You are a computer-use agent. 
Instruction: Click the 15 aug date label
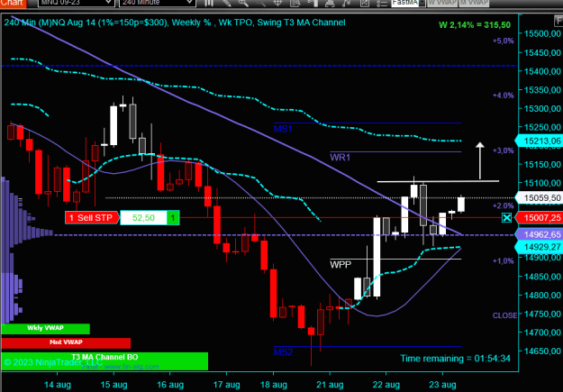(x=114, y=385)
